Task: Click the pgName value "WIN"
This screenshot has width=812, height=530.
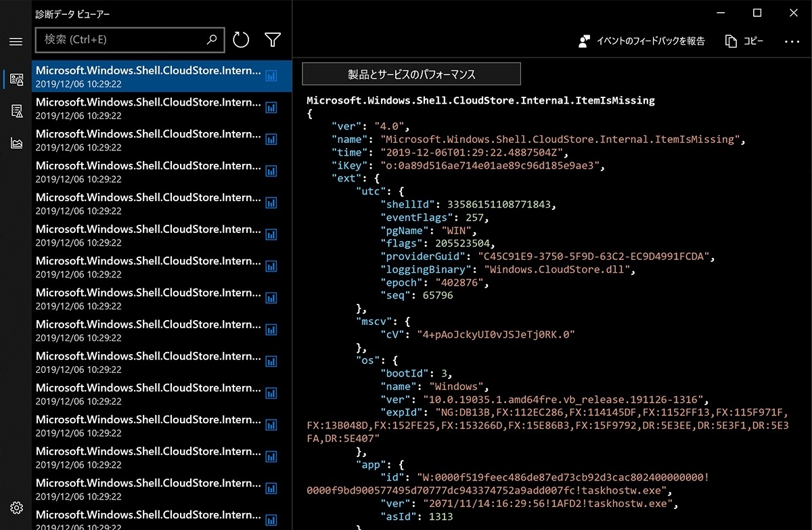Action: pos(458,231)
